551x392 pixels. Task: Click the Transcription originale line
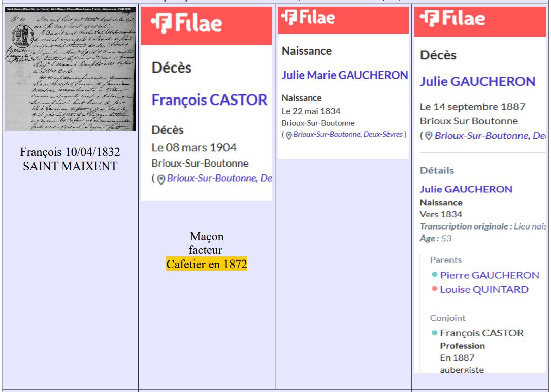point(483,226)
